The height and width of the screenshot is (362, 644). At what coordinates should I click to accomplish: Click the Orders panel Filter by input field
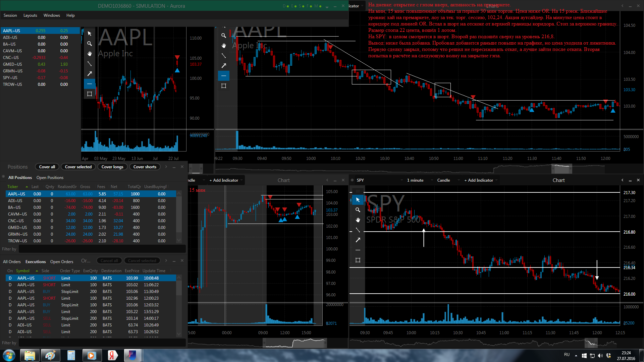point(102,343)
